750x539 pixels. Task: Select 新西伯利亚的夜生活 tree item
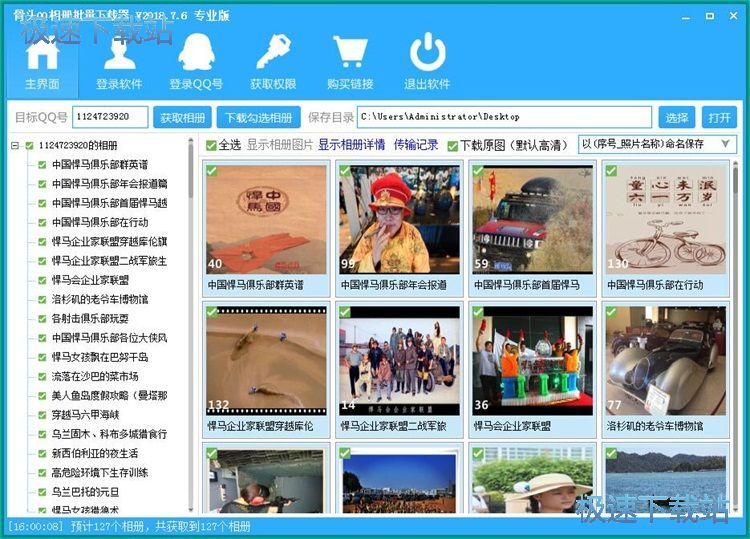[x=95, y=453]
